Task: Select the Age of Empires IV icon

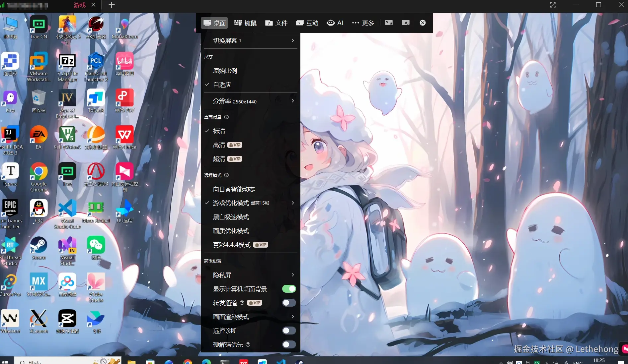Action: coord(67,104)
